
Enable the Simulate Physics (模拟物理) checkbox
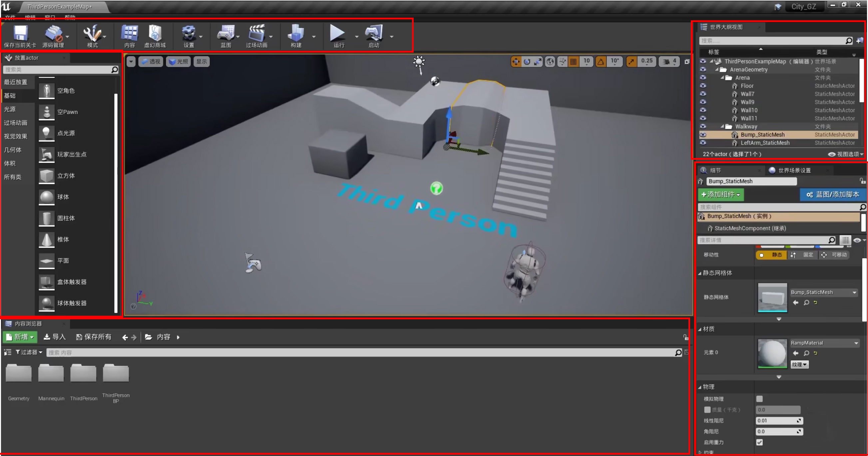click(759, 399)
